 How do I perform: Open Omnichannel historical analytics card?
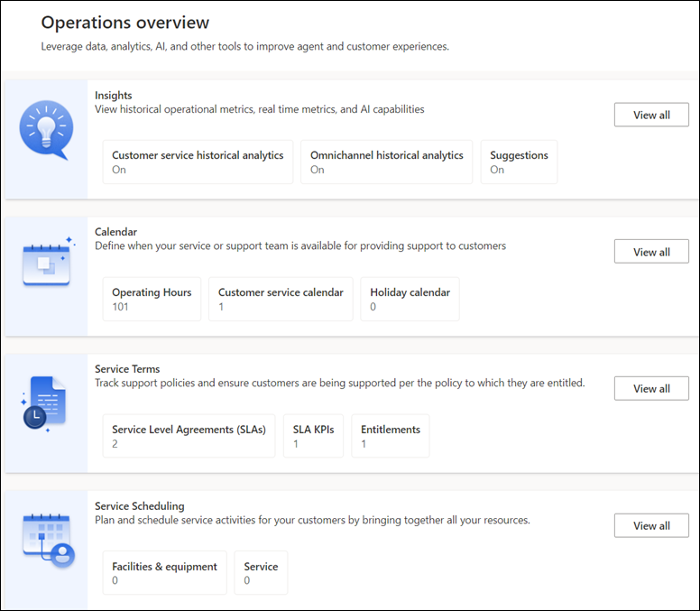(386, 162)
